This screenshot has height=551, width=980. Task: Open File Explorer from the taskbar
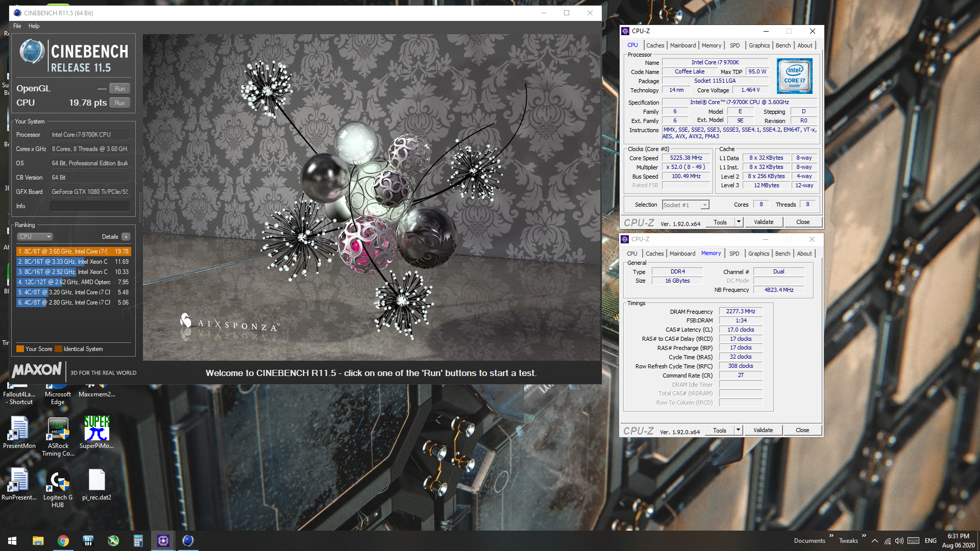tap(38, 541)
